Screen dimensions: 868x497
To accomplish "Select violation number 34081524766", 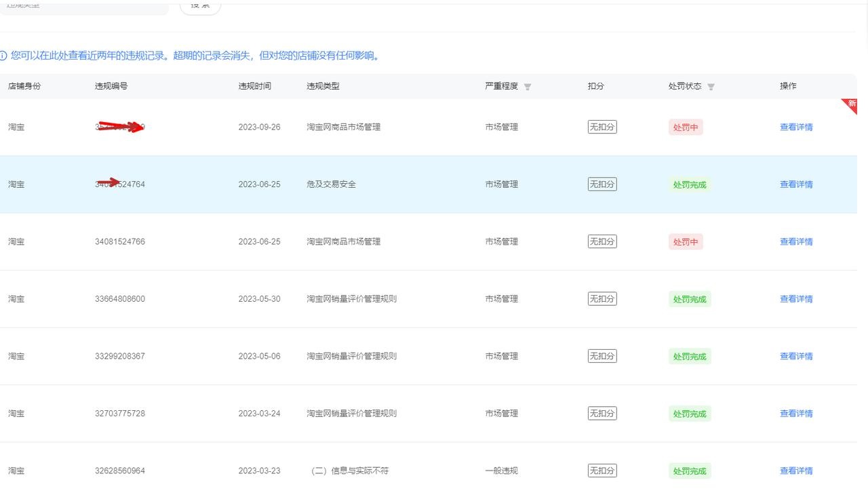I will pos(120,241).
